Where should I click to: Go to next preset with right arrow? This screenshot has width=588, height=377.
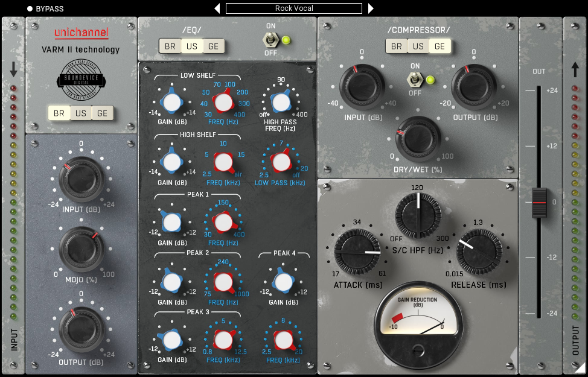[371, 8]
